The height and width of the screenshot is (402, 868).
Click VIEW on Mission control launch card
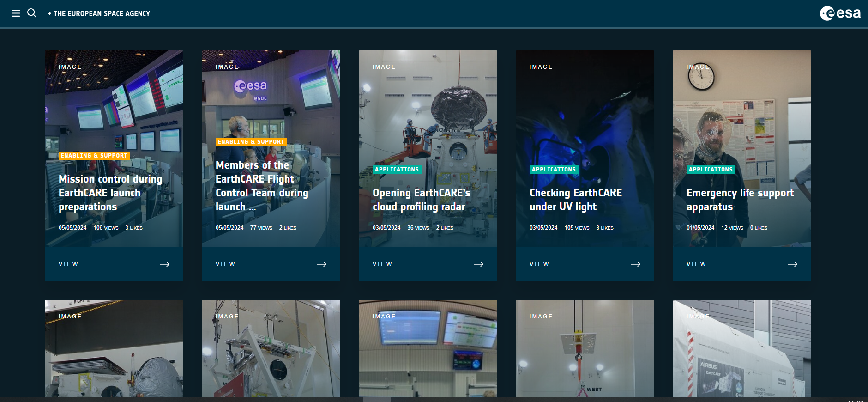pyautogui.click(x=68, y=264)
